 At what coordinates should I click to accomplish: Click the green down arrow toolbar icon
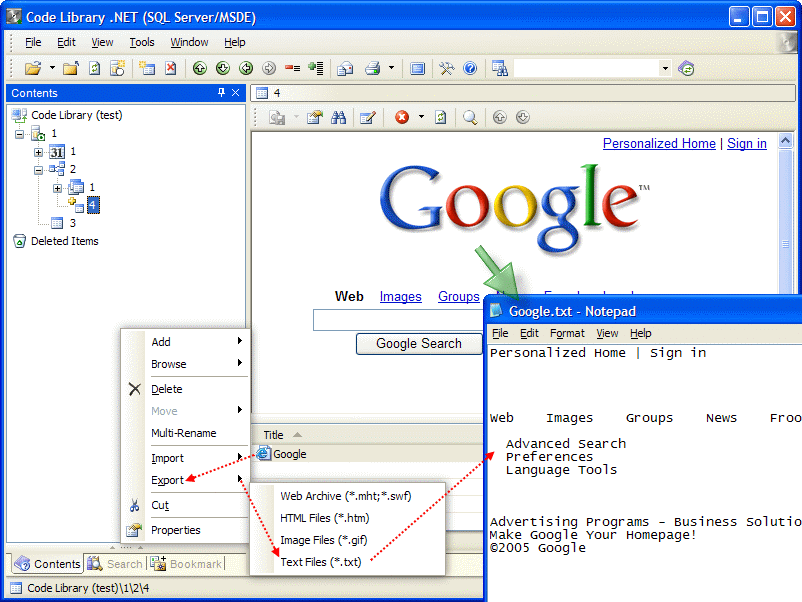[222, 68]
